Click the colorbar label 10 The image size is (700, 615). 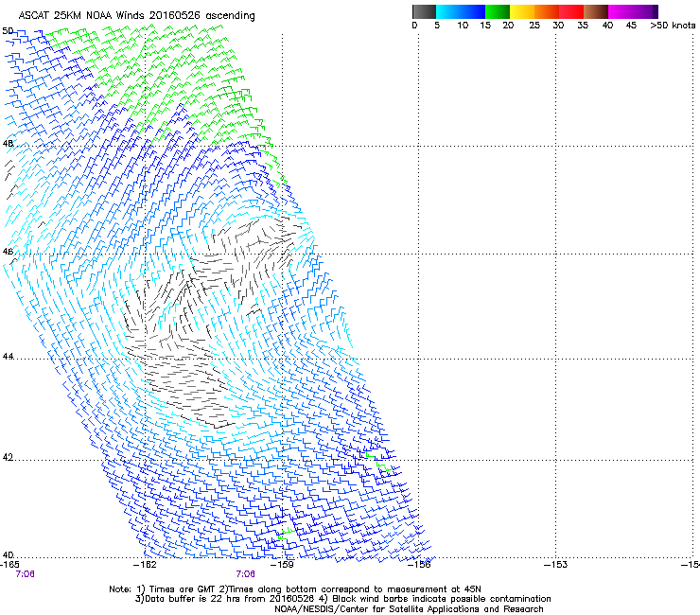tap(463, 26)
